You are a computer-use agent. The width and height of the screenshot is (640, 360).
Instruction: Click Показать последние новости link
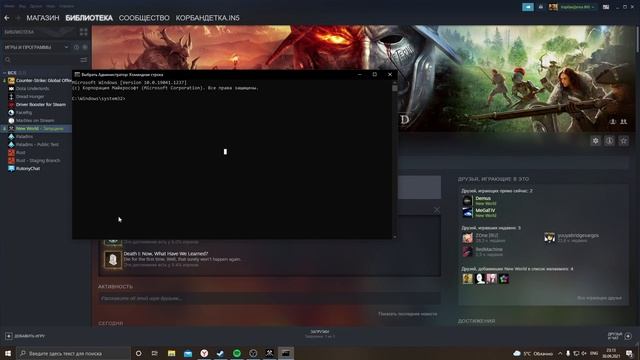[407, 314]
